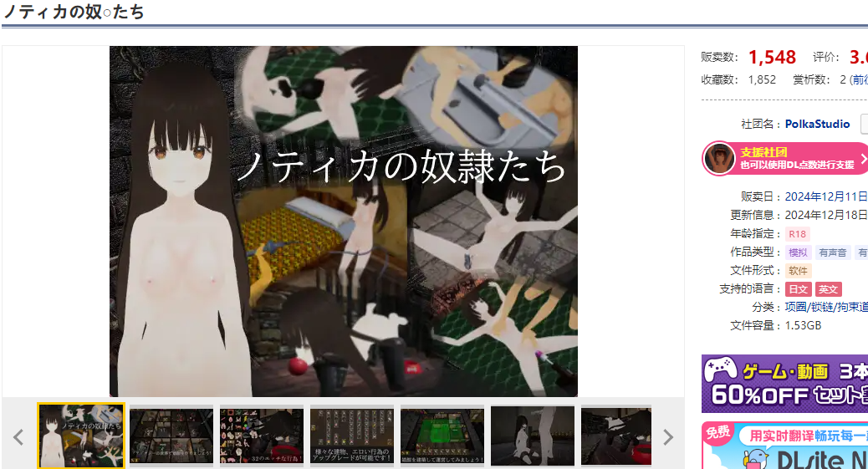Click the 60%OFF set sale banner

784,384
